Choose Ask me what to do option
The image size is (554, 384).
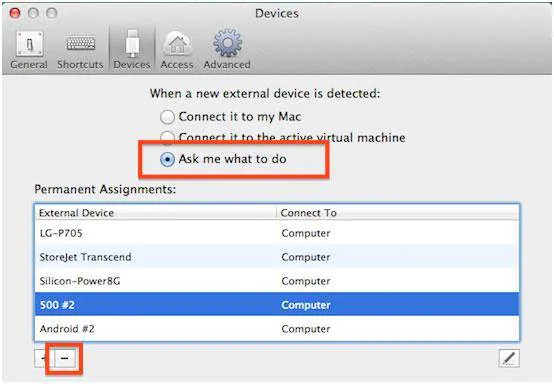coord(223,159)
